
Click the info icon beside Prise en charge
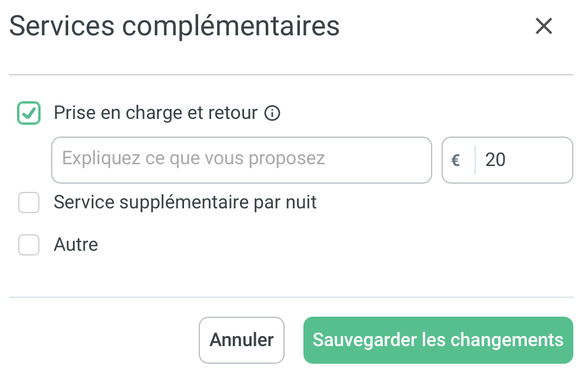coord(272,113)
